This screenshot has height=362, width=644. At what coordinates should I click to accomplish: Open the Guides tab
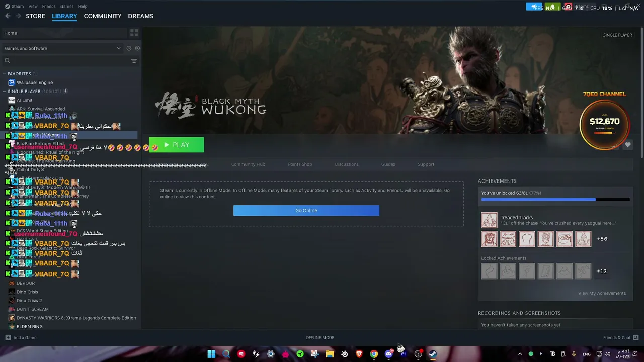(x=388, y=164)
